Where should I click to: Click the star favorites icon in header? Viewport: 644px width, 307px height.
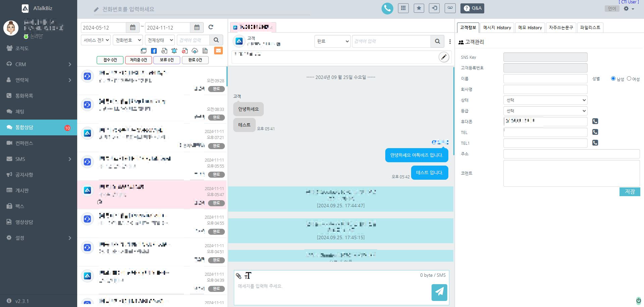point(419,8)
